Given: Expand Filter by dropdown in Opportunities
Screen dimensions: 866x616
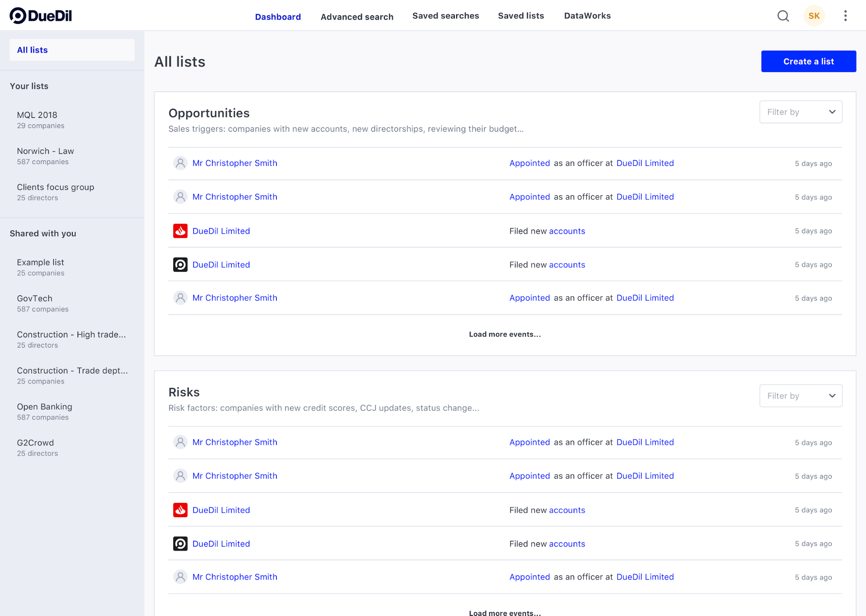Looking at the screenshot, I should 801,112.
